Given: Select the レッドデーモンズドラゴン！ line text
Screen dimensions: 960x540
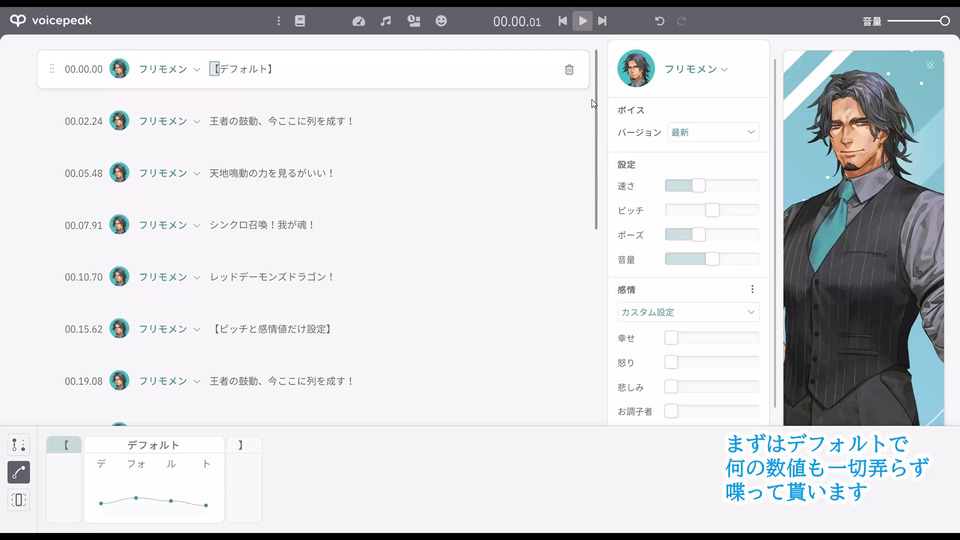Looking at the screenshot, I should tap(272, 277).
